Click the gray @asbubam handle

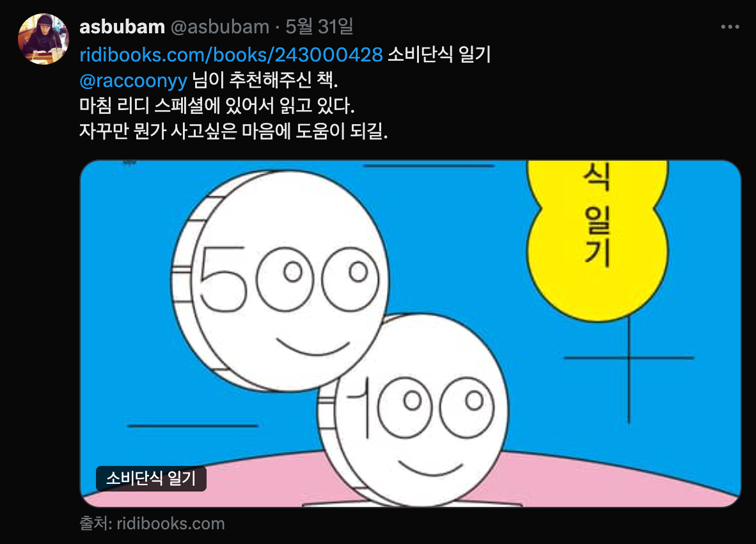220,27
